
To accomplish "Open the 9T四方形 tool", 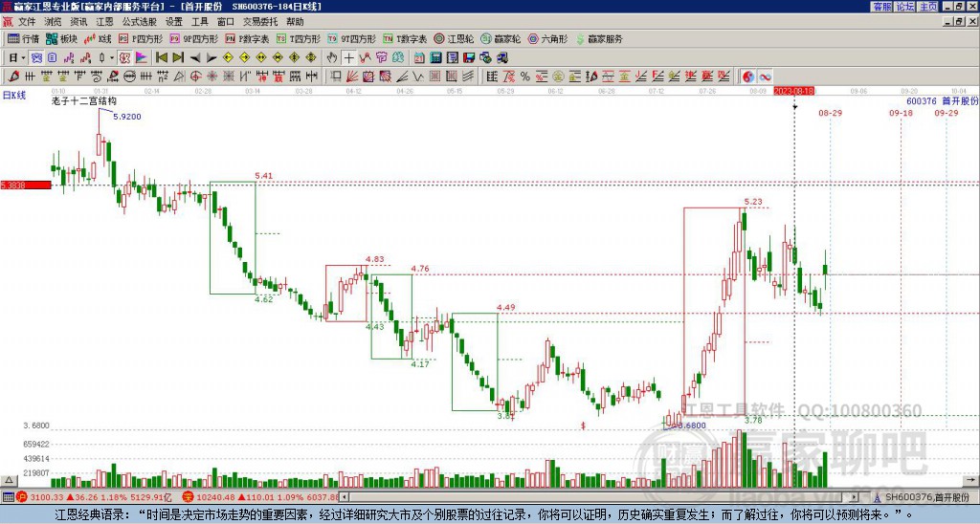I will 352,38.
